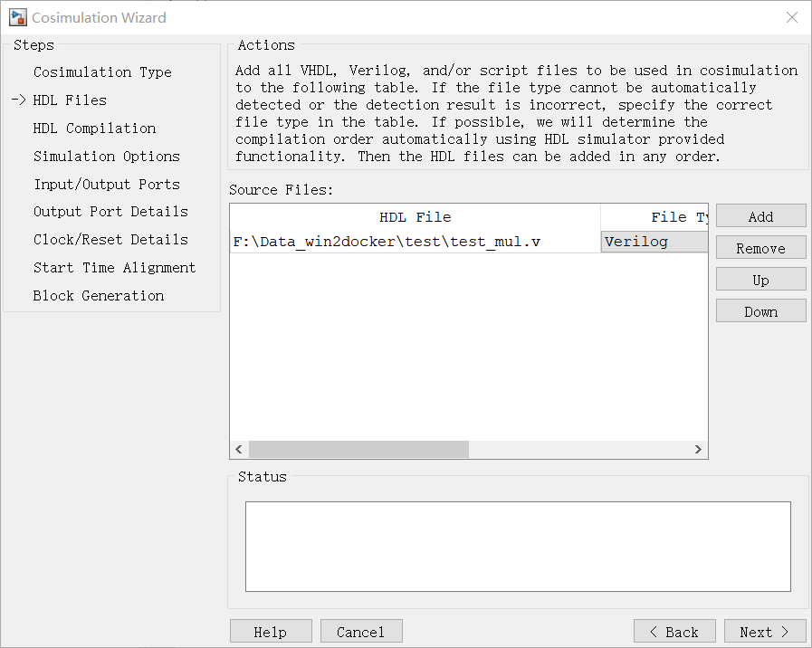Move the file Up in the list
The width and height of the screenshot is (812, 648).
tap(760, 280)
